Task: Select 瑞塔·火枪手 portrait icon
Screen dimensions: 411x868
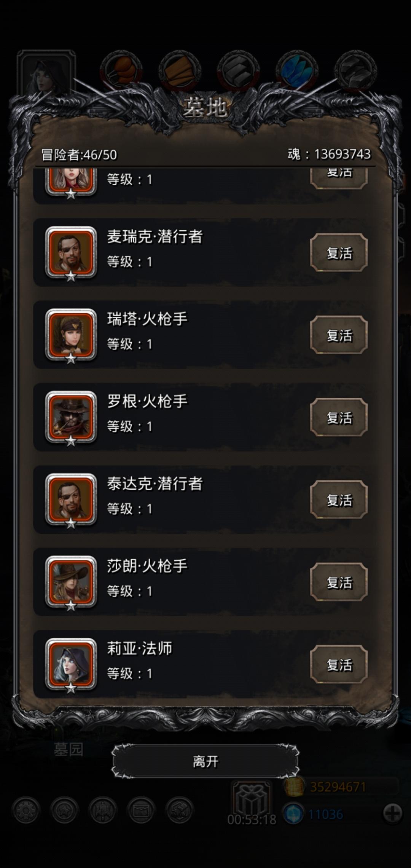Action: click(x=71, y=335)
